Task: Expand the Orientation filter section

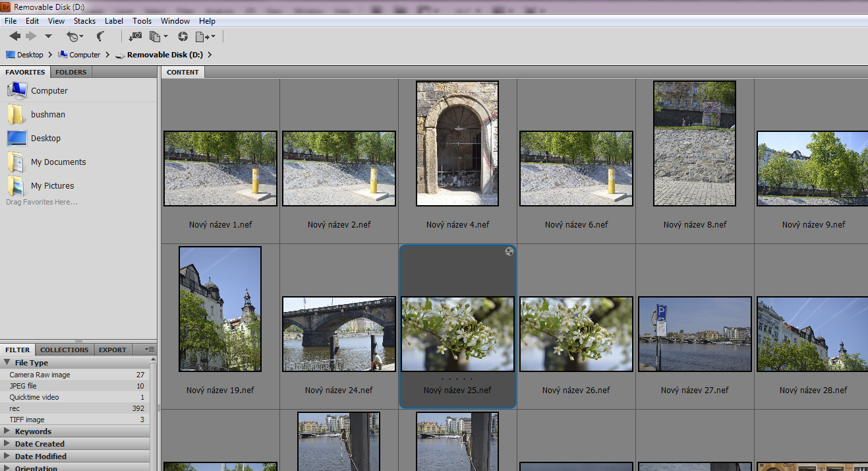Action: [7, 468]
